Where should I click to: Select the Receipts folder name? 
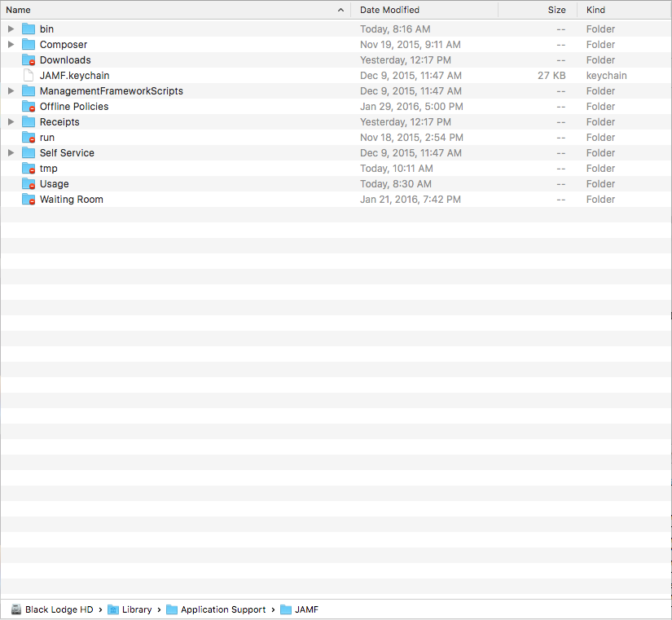tap(59, 121)
